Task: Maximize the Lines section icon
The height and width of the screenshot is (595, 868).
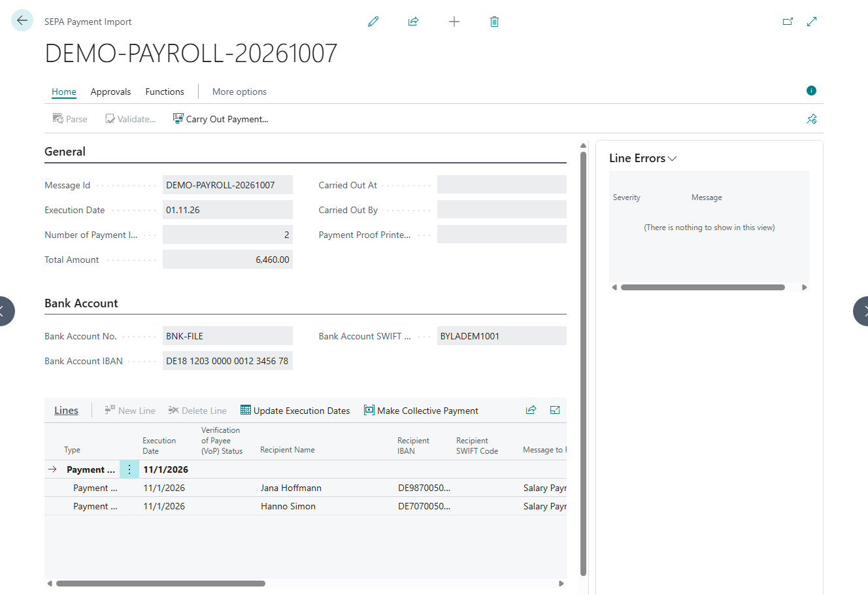Action: 555,410
